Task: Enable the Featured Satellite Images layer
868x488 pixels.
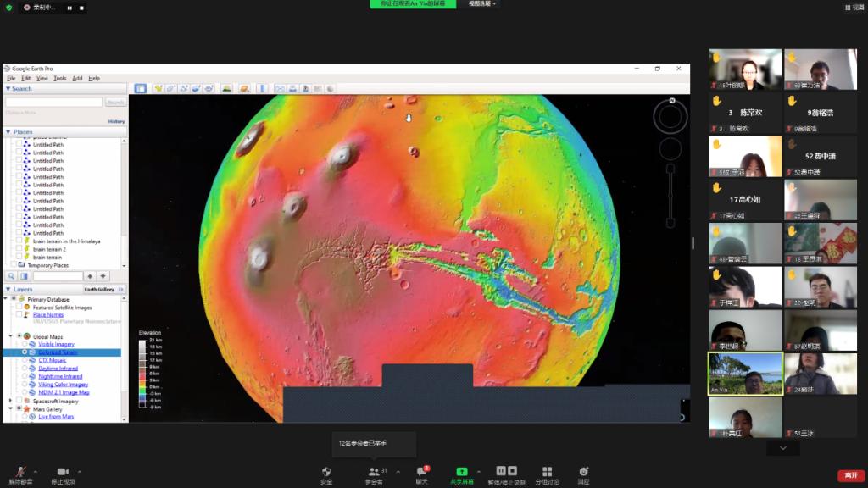Action: (19, 307)
